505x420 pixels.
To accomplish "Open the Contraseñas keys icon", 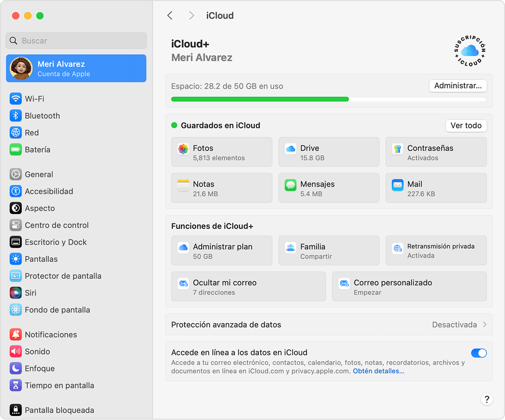I will tap(397, 149).
